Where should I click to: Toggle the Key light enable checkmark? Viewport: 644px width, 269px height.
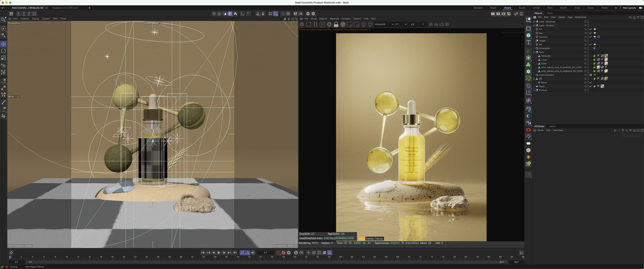591,33
